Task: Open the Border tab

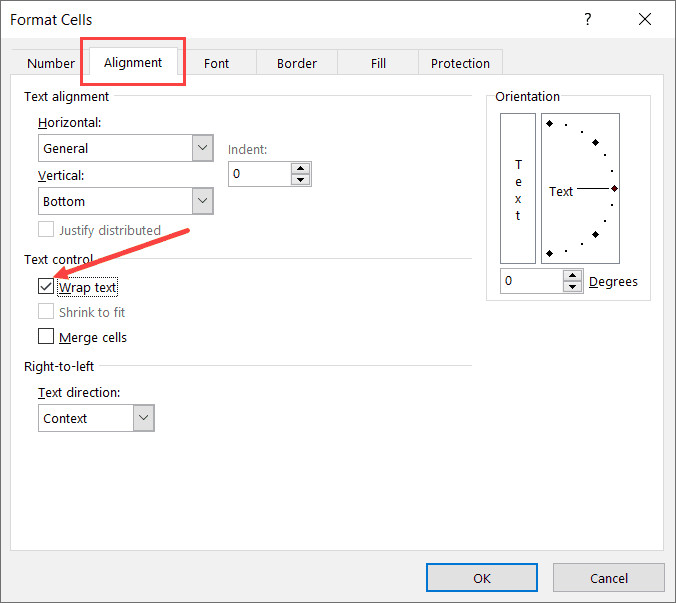Action: (x=297, y=63)
